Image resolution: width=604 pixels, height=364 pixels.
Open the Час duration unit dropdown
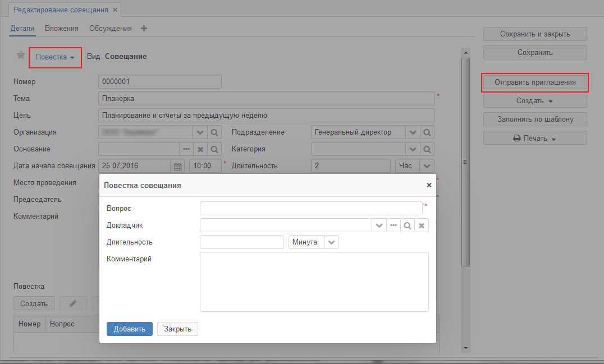(427, 166)
